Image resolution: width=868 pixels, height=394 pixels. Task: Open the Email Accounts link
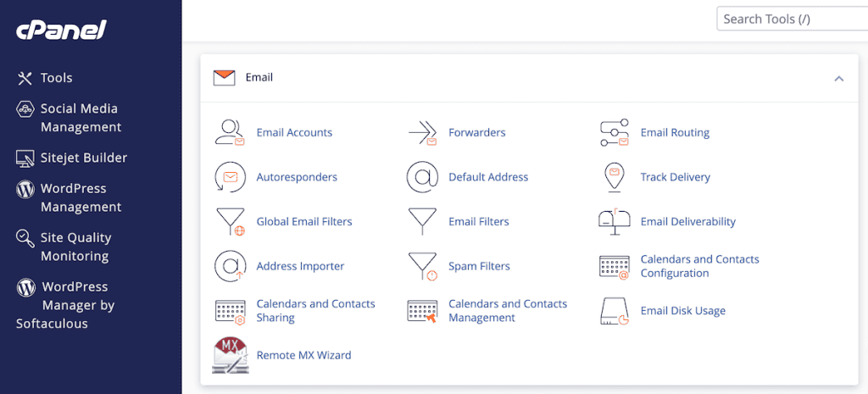pos(294,133)
